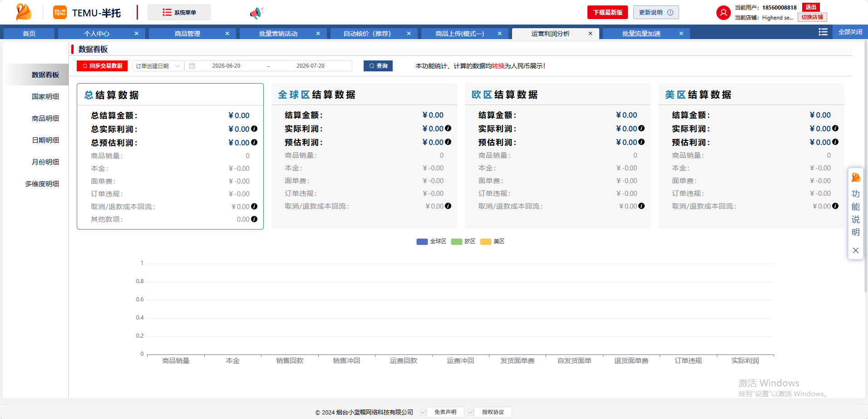Click info icon next to 总预估利润

(254, 142)
